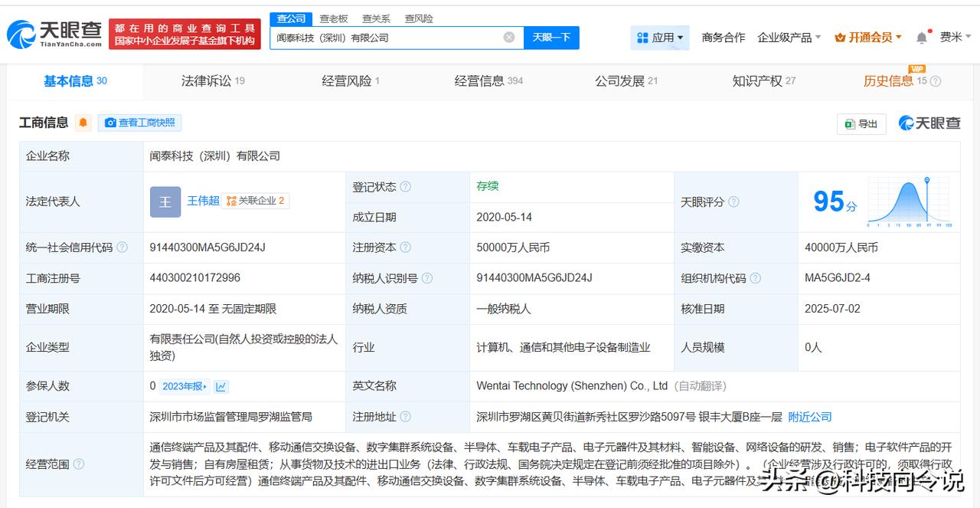Open the user menu 费米
Screen dimensions: 980x508
click(x=955, y=37)
